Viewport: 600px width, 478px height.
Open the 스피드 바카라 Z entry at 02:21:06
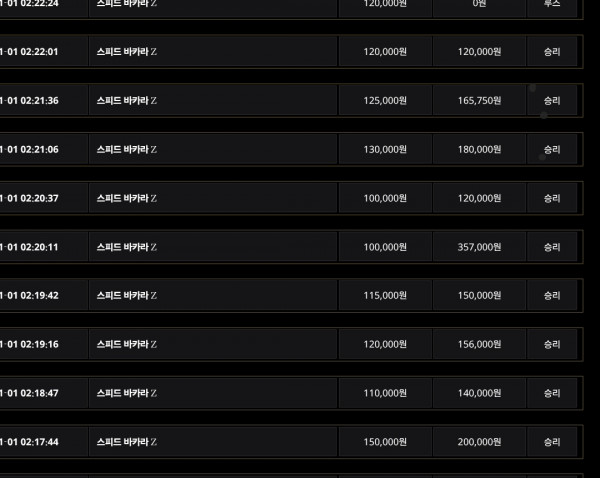[x=213, y=149]
